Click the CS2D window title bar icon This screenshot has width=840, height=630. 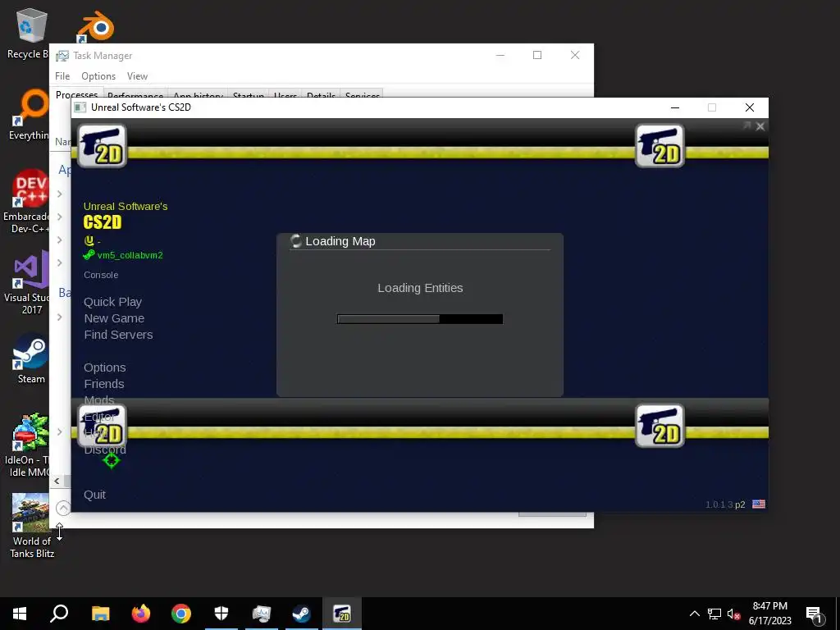tap(80, 107)
